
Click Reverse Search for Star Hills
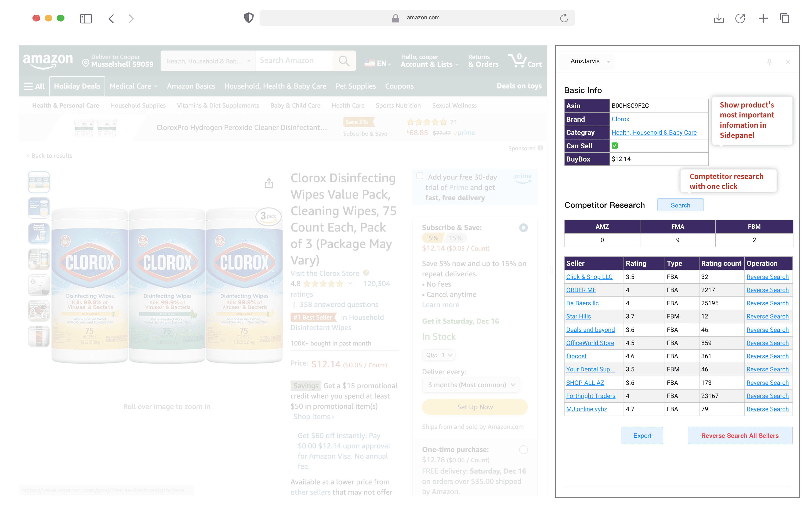(x=767, y=316)
